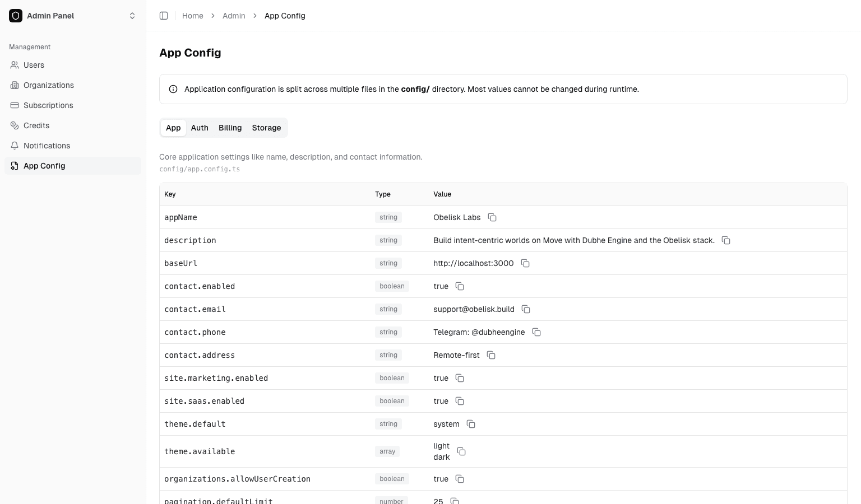Click the info icon in the banner

pos(173,89)
